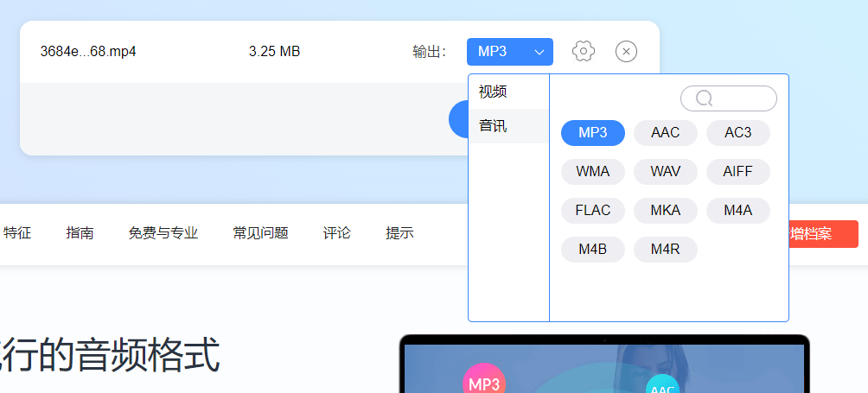Click the search magnifier icon
The image size is (868, 393).
point(704,98)
